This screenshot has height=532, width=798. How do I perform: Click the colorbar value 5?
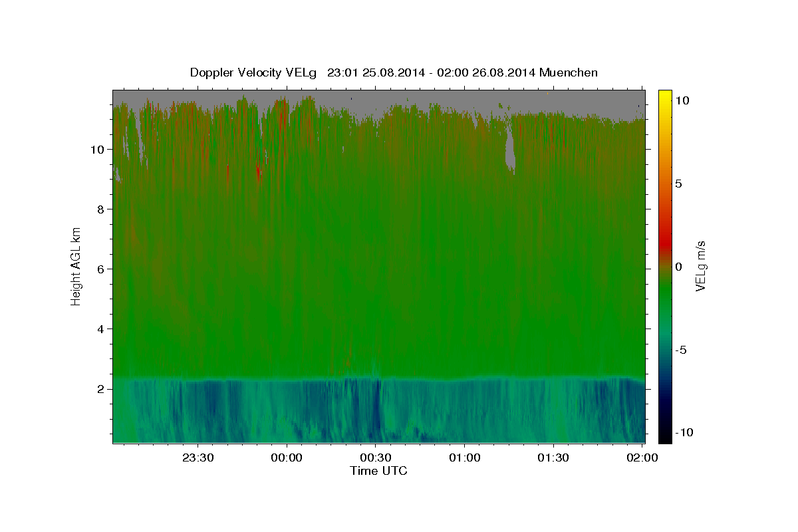click(679, 184)
